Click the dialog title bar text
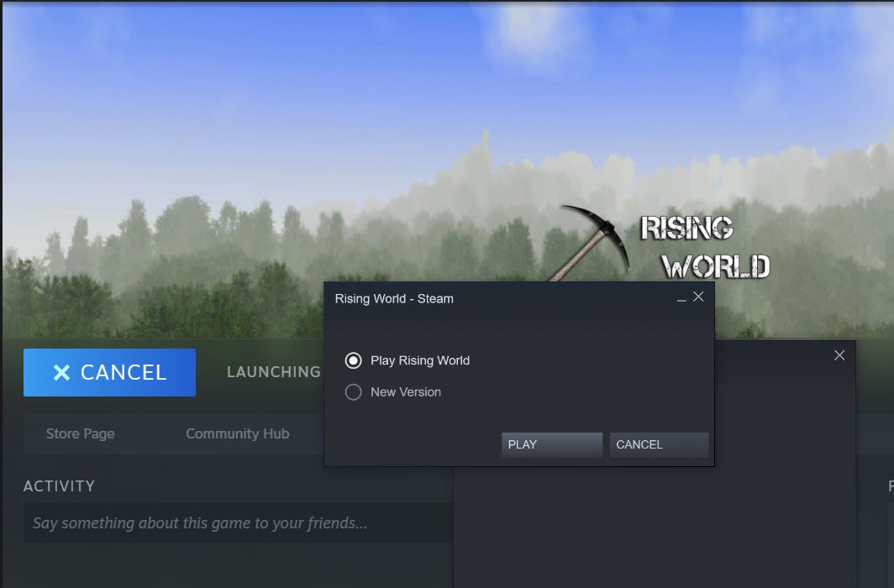 pyautogui.click(x=394, y=298)
